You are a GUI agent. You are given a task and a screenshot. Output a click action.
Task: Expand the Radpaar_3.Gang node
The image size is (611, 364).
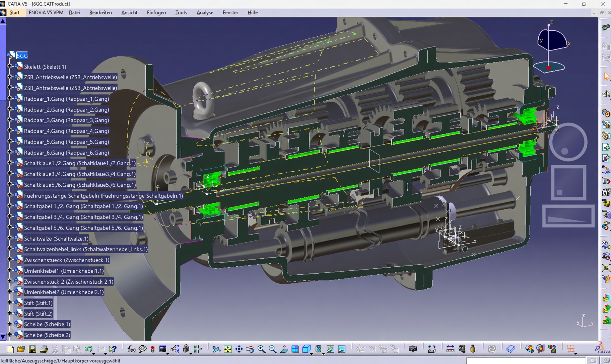[x=9, y=120]
